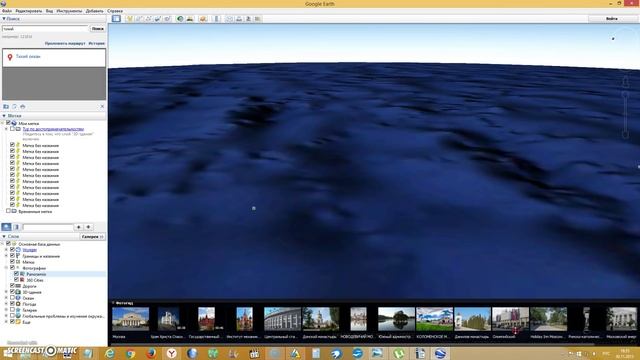Viewport: 640px width, 360px height.
Task: Enable the Галерея layer checkbox
Action: click(12, 310)
